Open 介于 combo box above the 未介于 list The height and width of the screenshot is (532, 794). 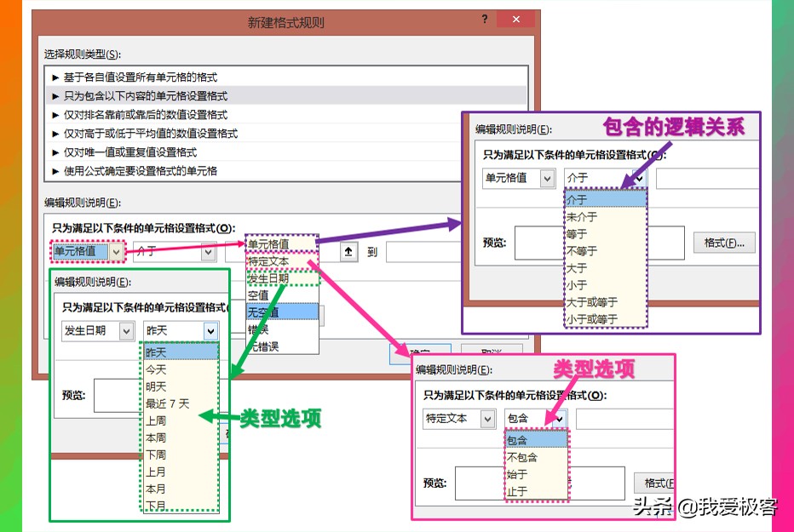[x=606, y=179]
